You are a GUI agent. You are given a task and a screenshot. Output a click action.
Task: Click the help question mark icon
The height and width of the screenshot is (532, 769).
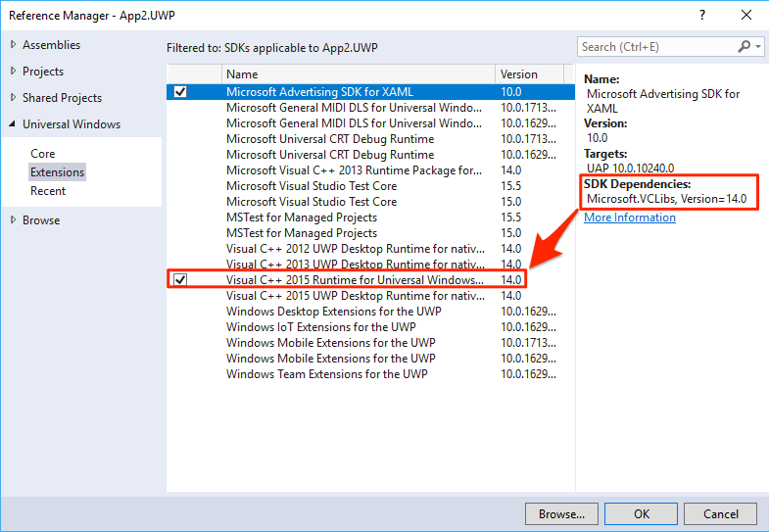click(x=702, y=16)
